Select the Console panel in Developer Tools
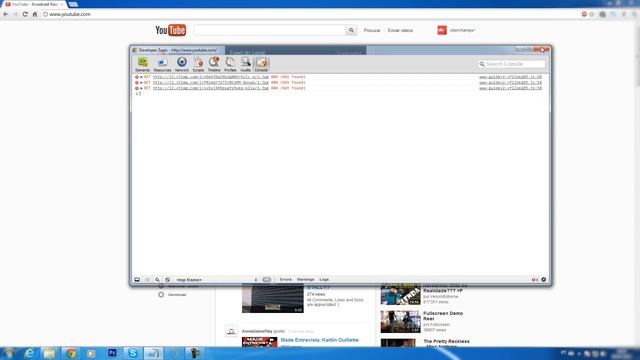Image resolution: width=640 pixels, height=360 pixels. coord(261,64)
